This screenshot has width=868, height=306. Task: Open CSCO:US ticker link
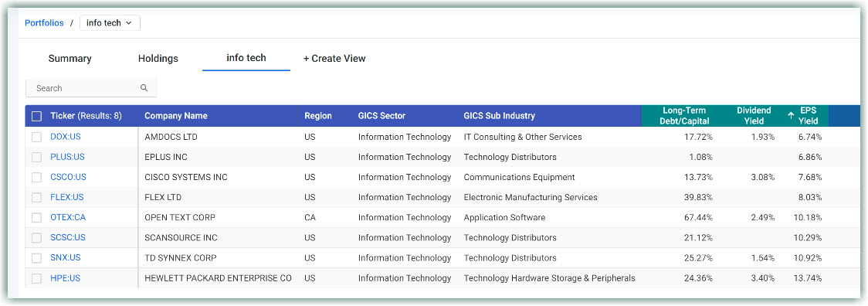point(69,177)
